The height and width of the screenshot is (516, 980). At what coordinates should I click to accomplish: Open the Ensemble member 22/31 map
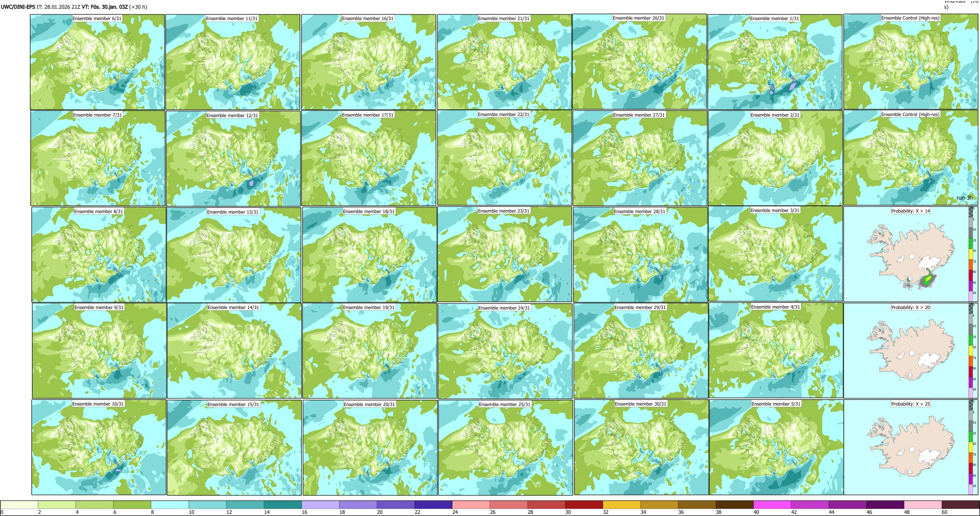(504, 158)
